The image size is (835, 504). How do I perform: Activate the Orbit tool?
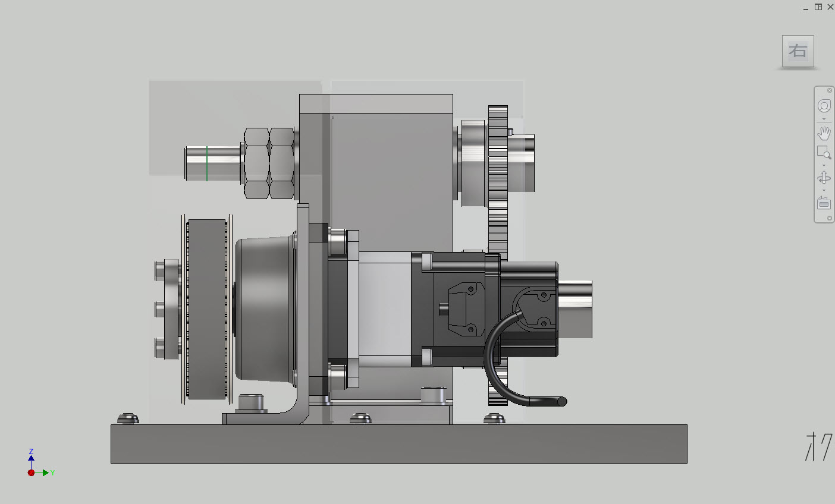(824, 178)
